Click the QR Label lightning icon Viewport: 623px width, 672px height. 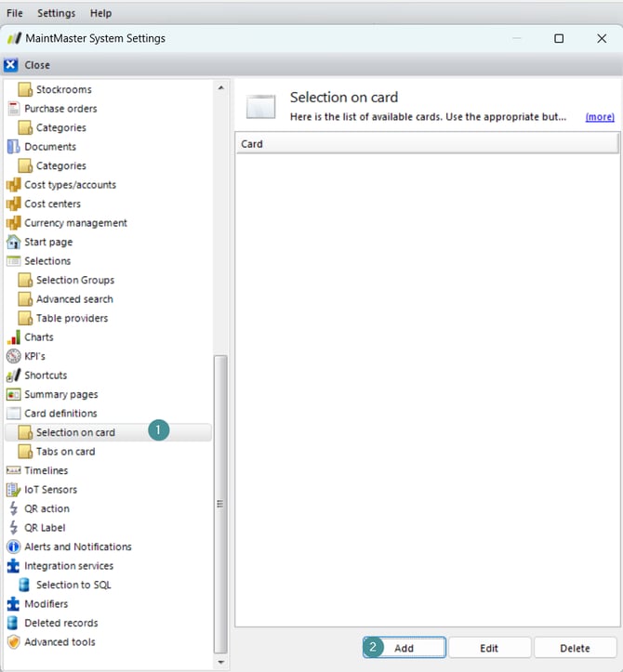13,528
